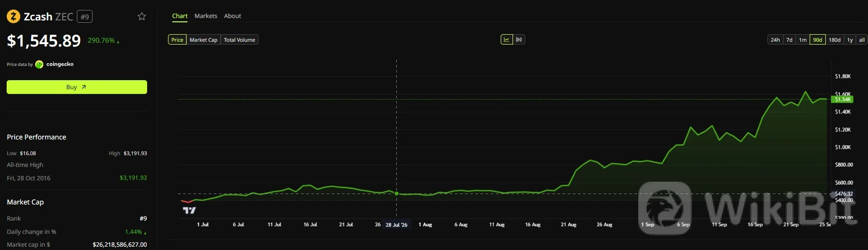Click the 16 Jul date axis label
This screenshot has width=868, height=250.
click(x=310, y=225)
